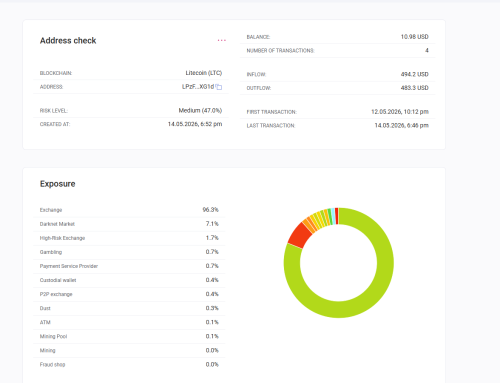Click the Mining Pool exposure row
The width and height of the screenshot is (500, 383).
129,336
